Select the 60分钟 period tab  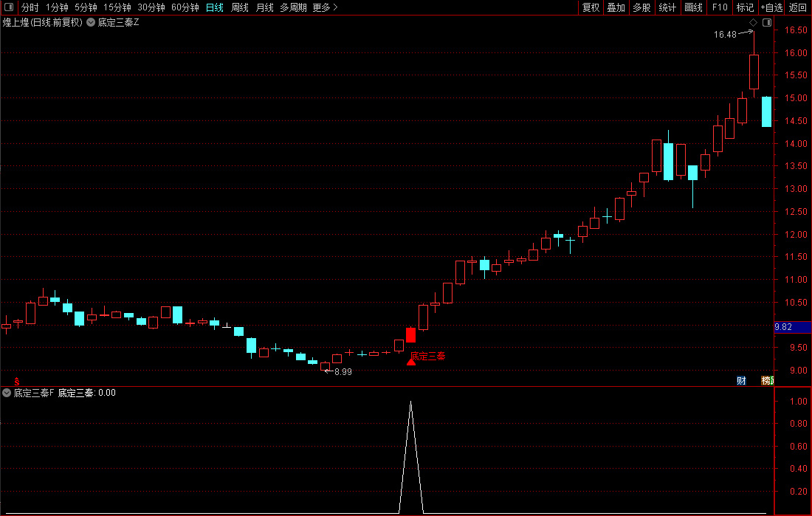pos(185,7)
